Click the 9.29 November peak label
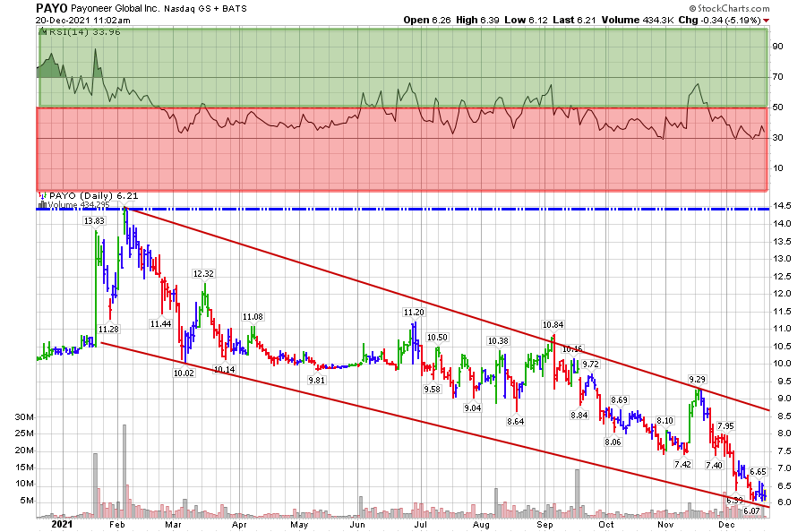This screenshot has height=532, width=806. (699, 380)
